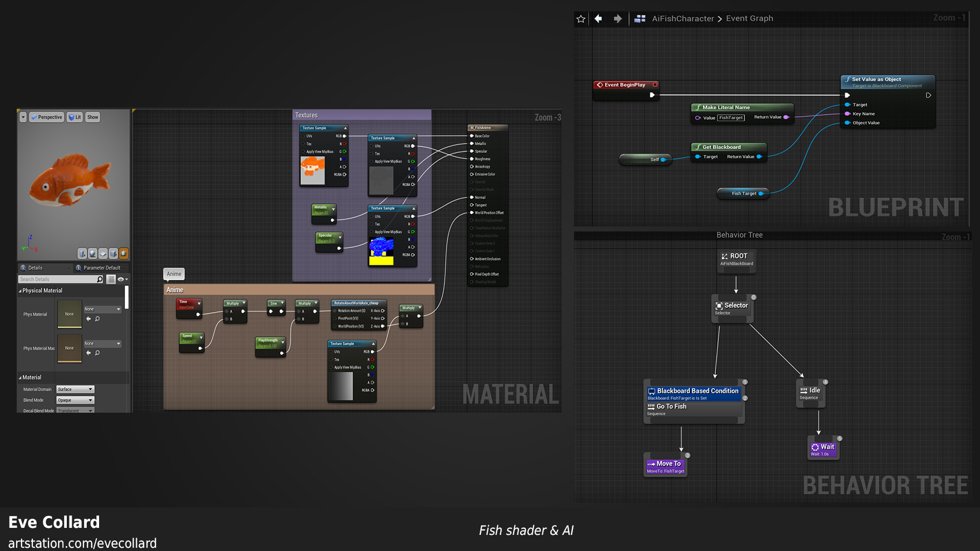Select the sphere preview mesh icon
The height and width of the screenshot is (551, 980).
93,253
